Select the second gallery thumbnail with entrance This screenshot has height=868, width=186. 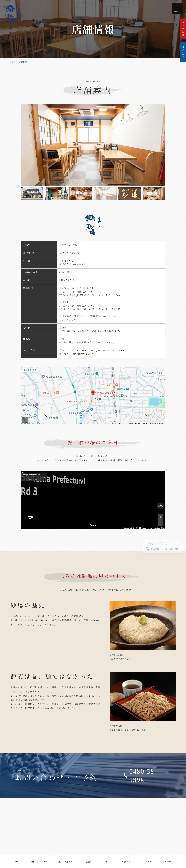[56, 194]
